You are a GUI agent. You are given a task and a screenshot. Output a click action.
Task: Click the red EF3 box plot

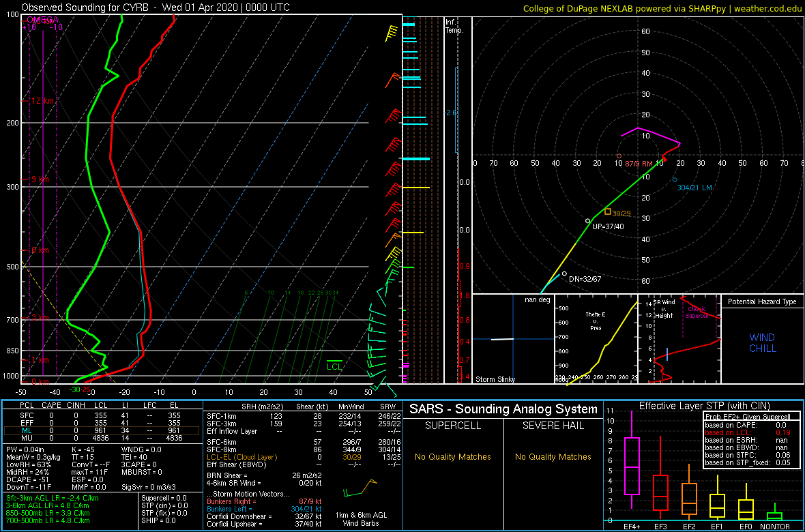[x=662, y=477]
